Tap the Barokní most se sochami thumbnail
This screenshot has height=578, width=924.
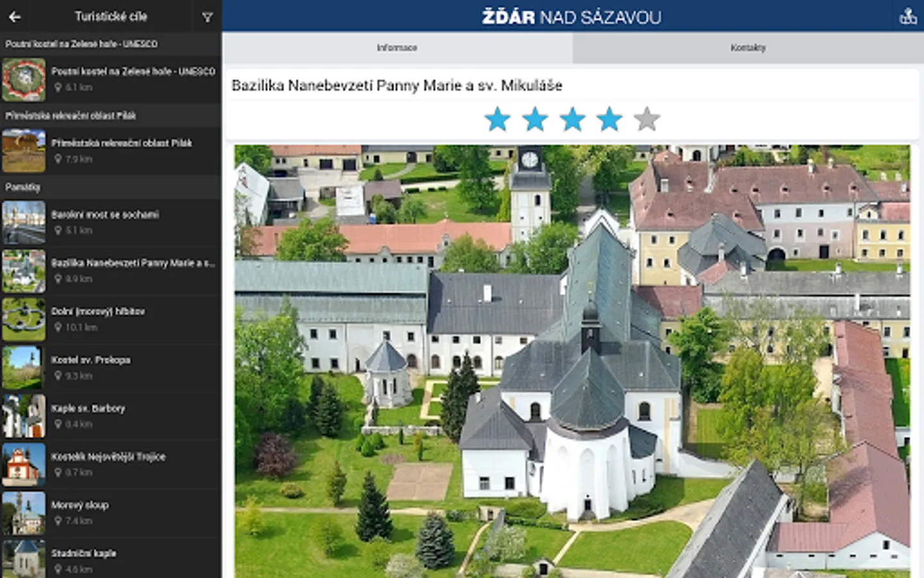[x=24, y=222]
